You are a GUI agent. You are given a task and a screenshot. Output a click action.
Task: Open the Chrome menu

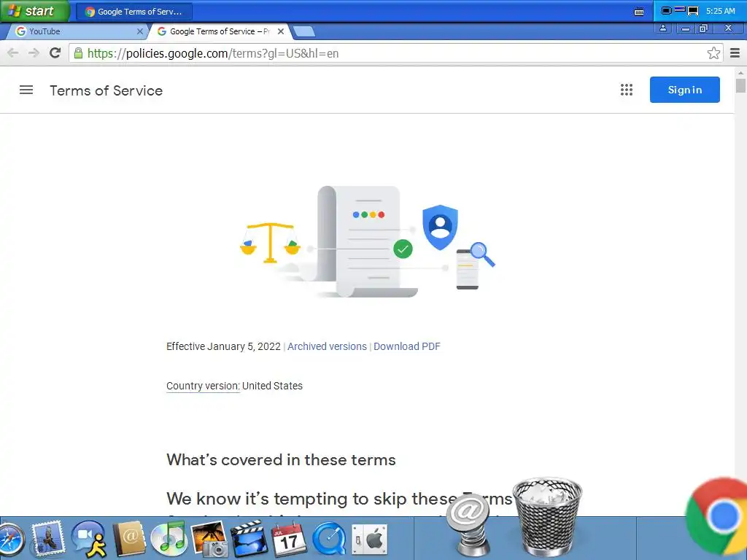[x=735, y=52]
